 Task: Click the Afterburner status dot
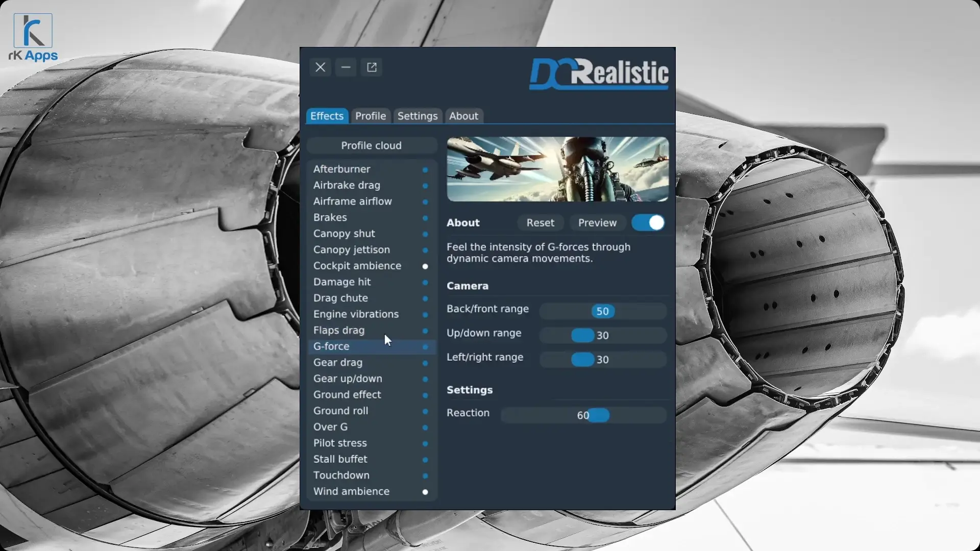(x=425, y=170)
